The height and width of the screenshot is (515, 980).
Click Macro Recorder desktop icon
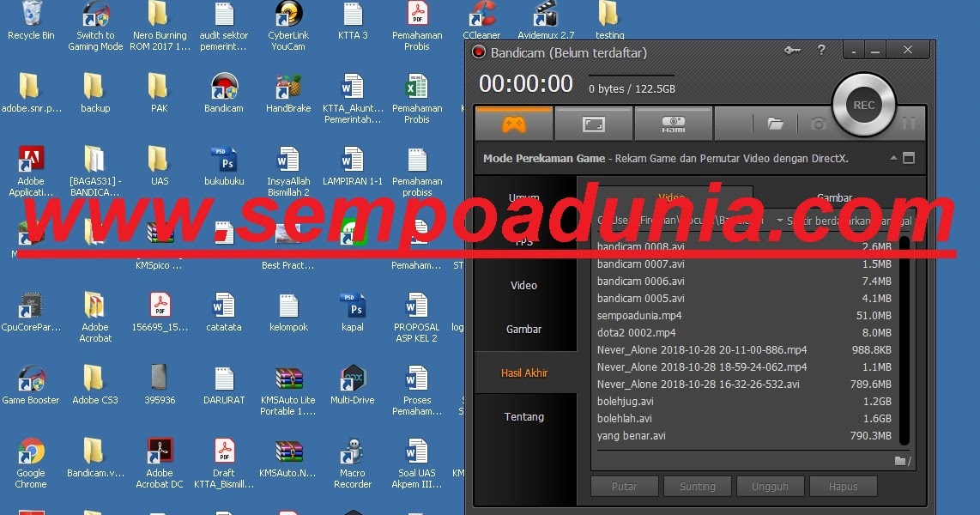tap(353, 463)
